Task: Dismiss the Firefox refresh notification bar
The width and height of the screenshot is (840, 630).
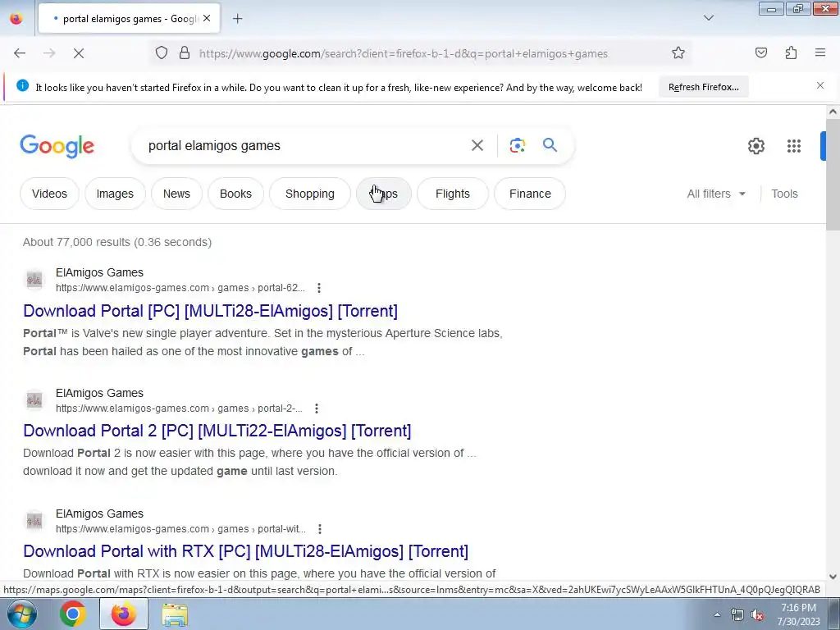Action: pyautogui.click(x=820, y=85)
